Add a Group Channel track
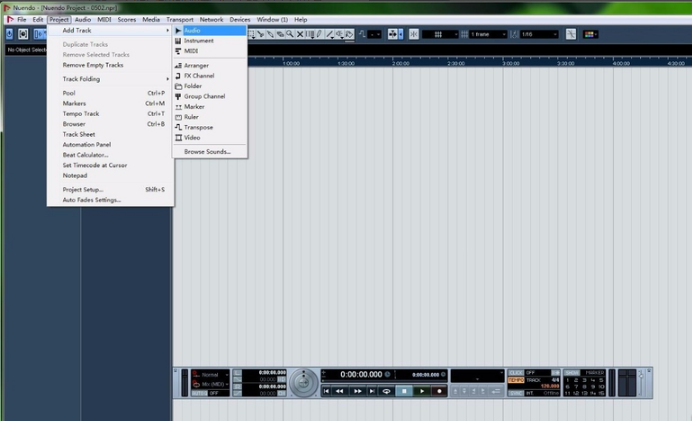 [204, 96]
